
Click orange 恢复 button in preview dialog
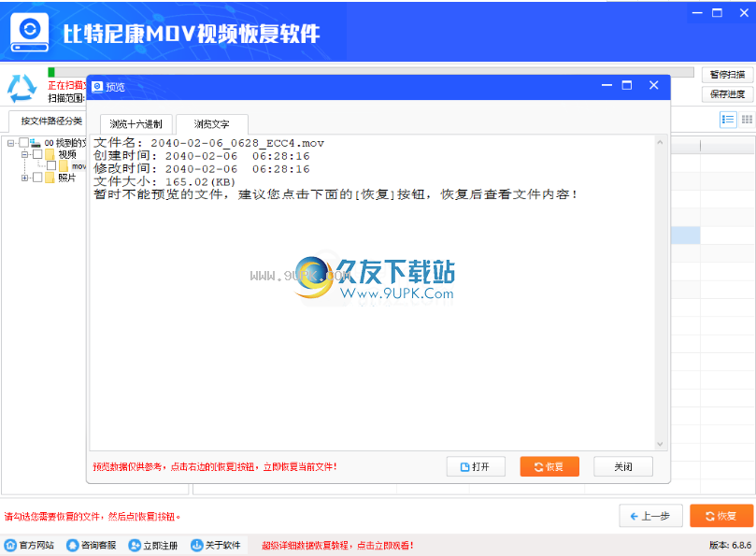point(549,466)
